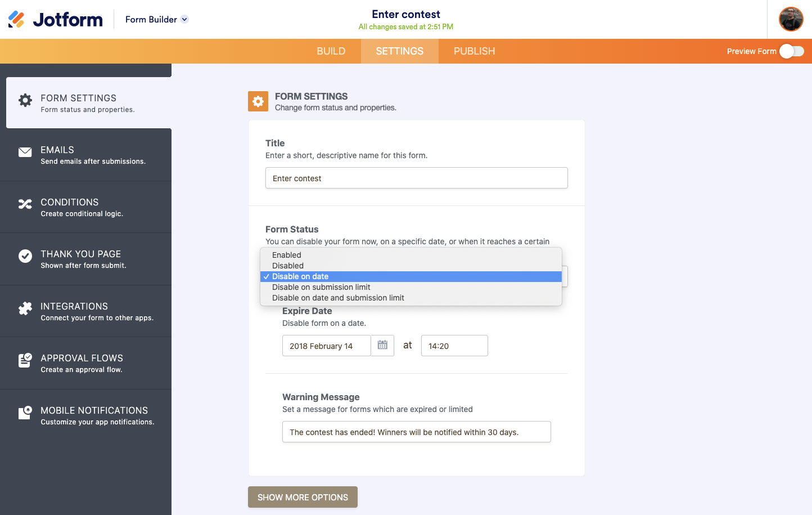Click the Form Settings gear icon in sidebar

(25, 100)
